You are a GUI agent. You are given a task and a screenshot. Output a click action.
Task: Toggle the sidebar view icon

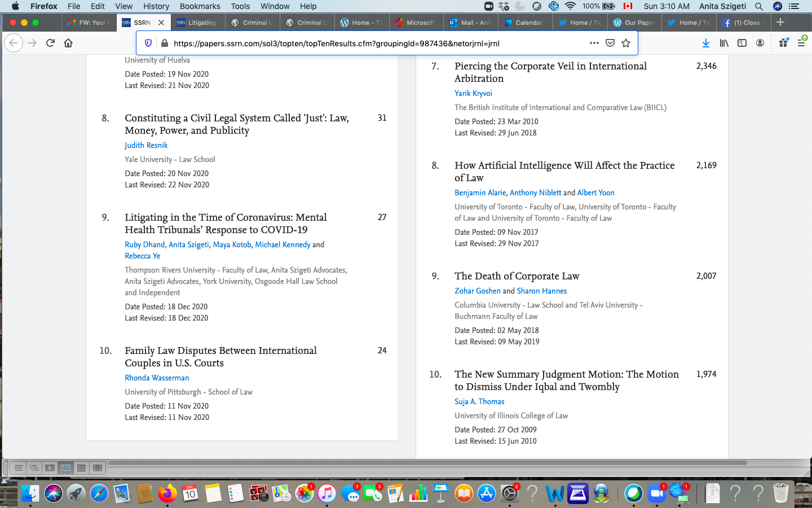pyautogui.click(x=742, y=43)
